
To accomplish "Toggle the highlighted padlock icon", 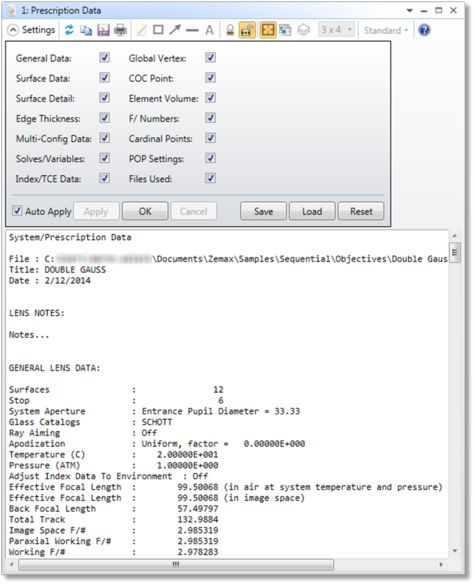I will (247, 30).
